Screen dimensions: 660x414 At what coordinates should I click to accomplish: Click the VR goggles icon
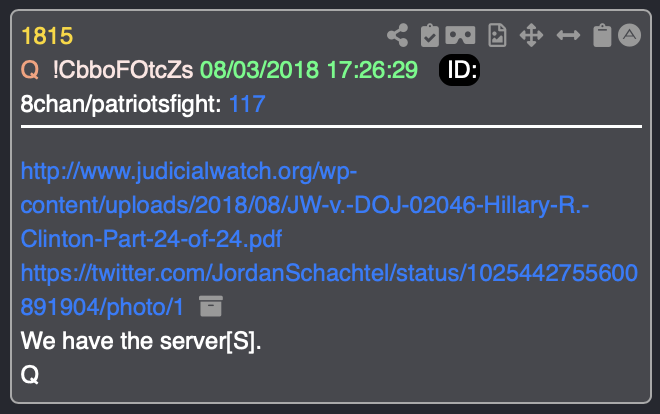(460, 35)
